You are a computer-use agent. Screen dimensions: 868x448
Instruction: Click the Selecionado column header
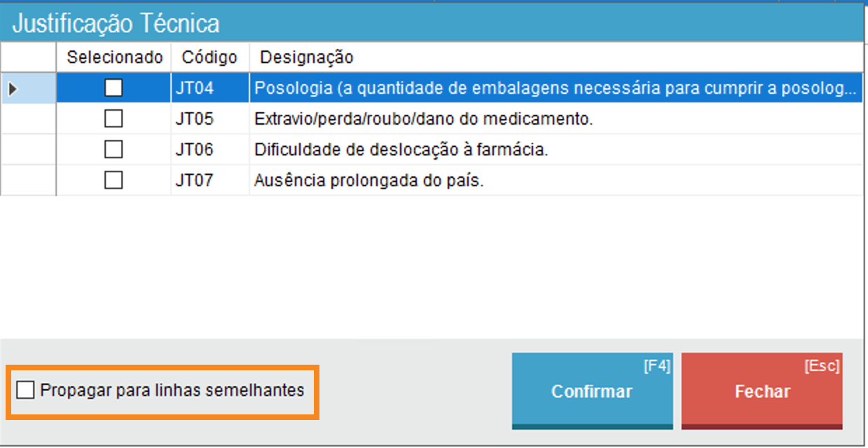[114, 57]
